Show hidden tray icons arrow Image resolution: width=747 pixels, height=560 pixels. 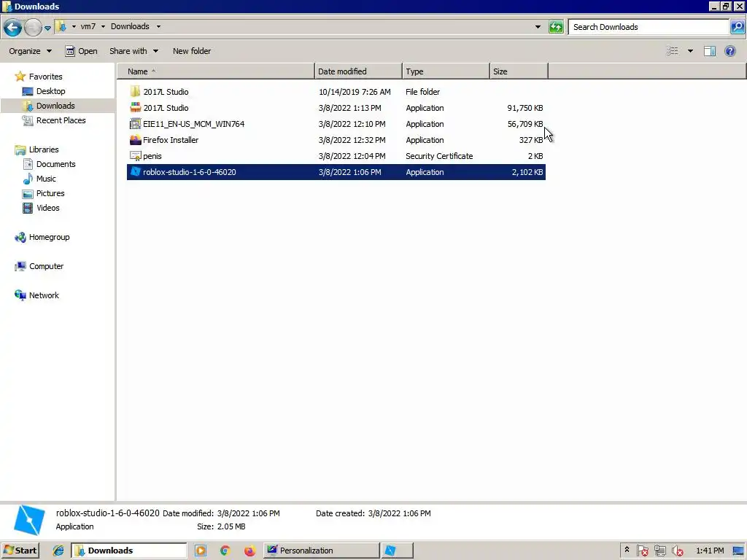627,550
